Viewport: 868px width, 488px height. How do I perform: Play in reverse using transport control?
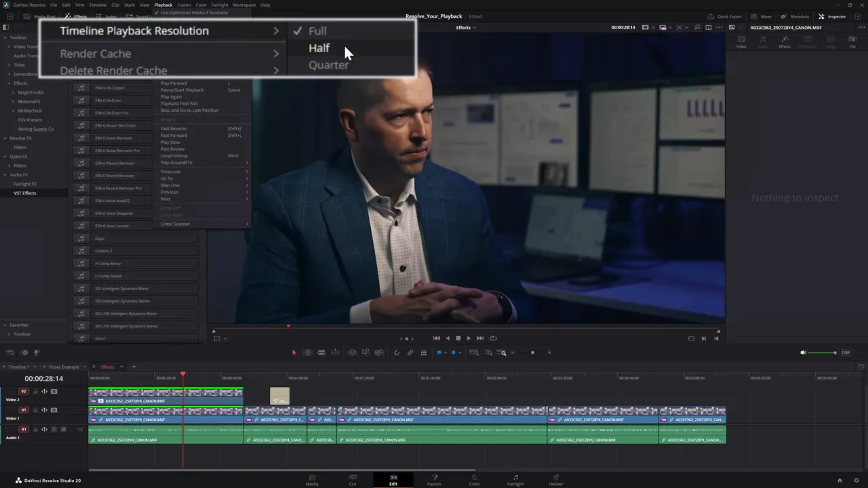pyautogui.click(x=447, y=338)
